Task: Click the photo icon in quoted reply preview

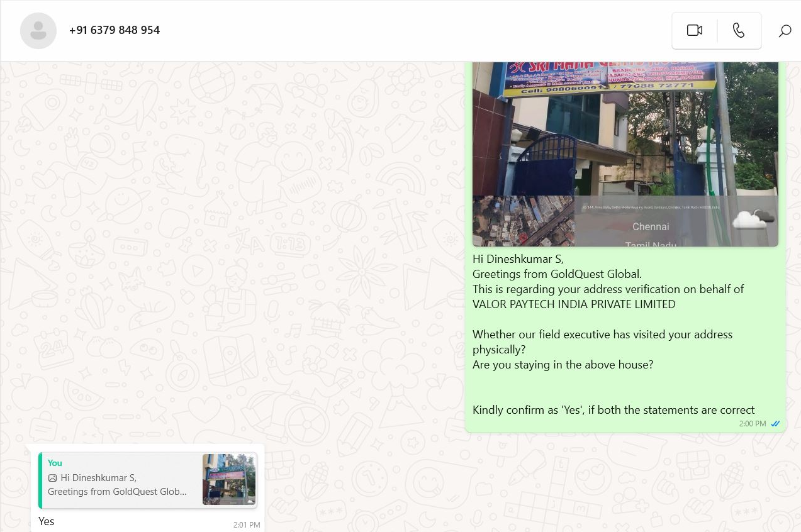Action: point(53,478)
